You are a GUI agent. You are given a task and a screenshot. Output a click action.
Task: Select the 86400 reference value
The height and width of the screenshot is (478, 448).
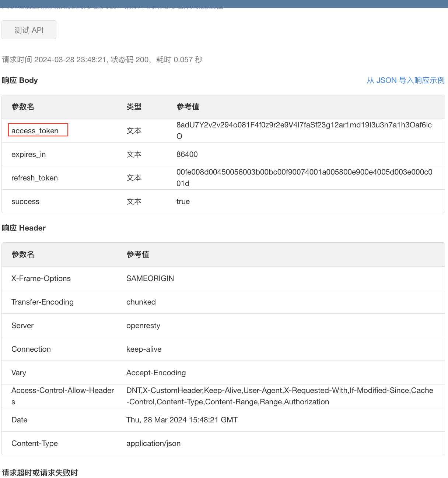187,154
